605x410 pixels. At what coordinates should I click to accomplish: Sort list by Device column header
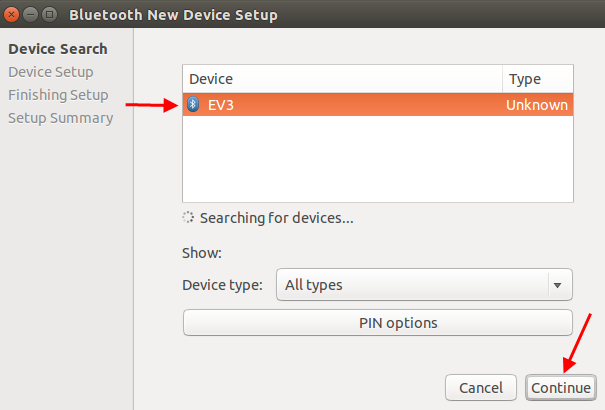[x=342, y=79]
